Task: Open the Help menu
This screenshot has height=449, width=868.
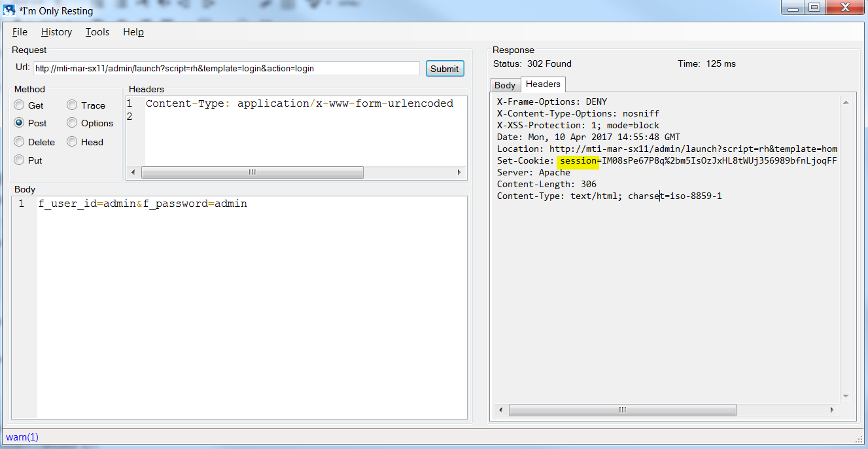Action: 133,31
